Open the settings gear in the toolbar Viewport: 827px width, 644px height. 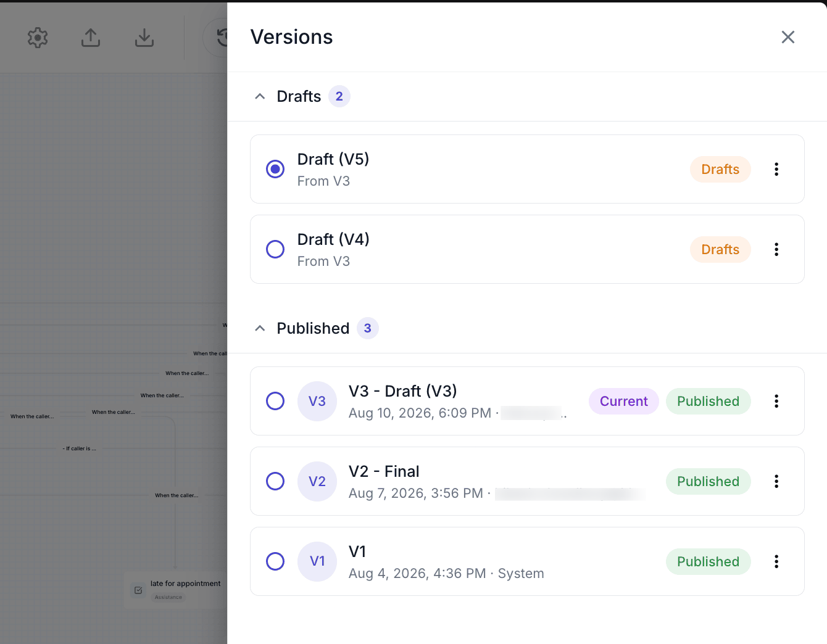point(38,38)
